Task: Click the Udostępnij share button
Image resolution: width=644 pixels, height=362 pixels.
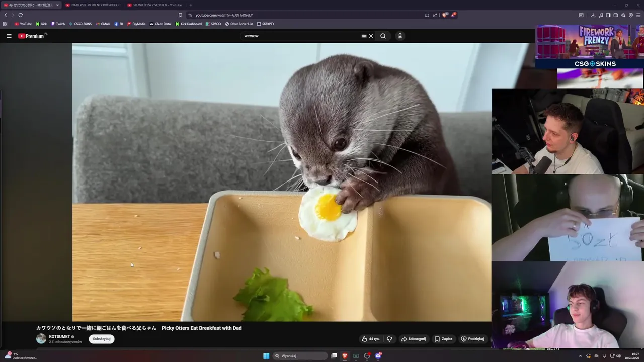Action: click(x=414, y=339)
